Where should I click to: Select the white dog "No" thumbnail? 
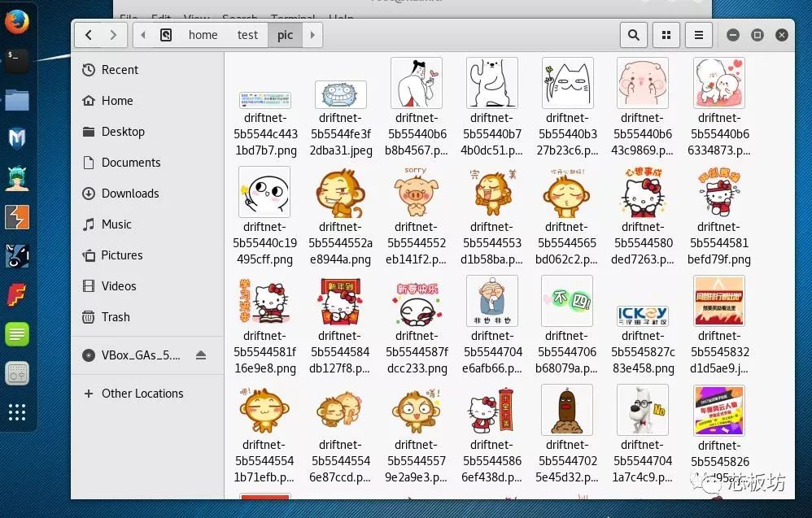(643, 410)
